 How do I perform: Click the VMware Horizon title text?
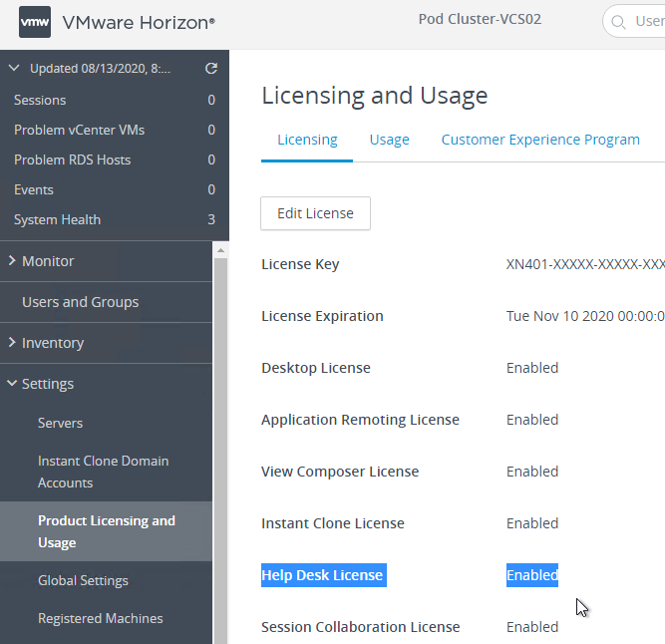tap(139, 23)
